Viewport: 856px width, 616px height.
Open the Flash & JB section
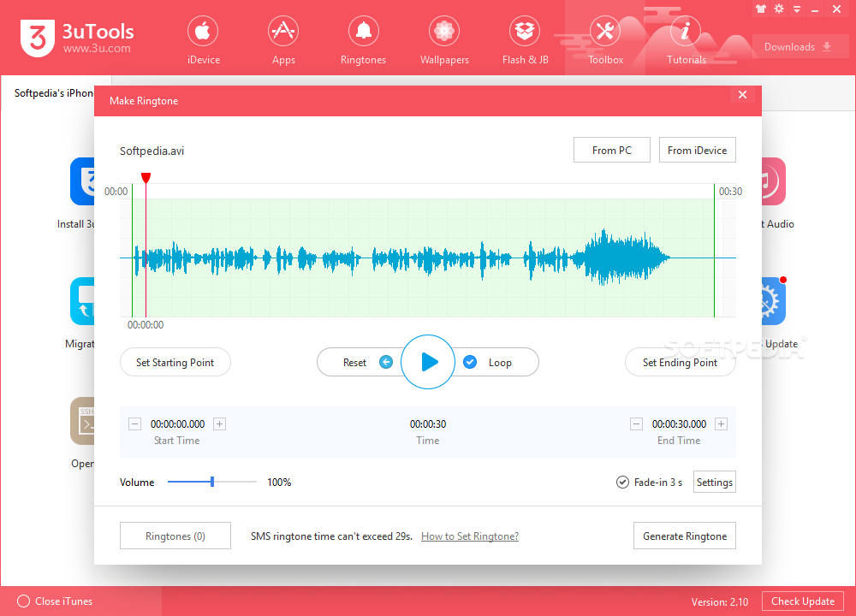point(525,41)
